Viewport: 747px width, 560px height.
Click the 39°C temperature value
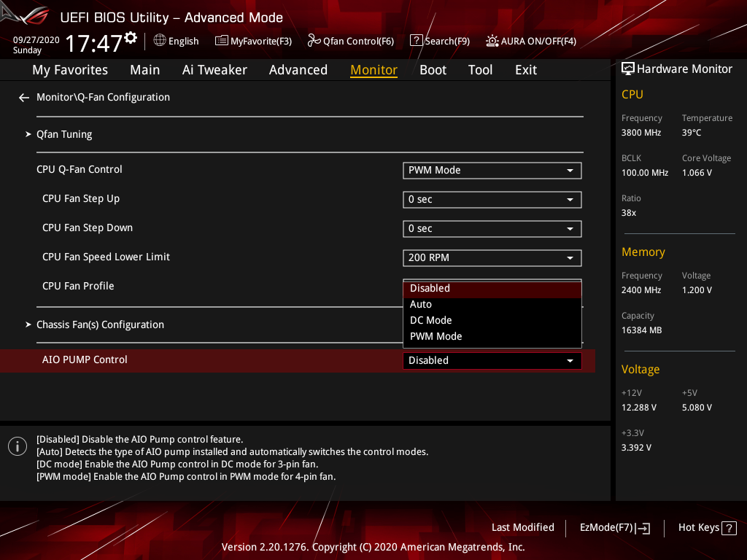(692, 133)
